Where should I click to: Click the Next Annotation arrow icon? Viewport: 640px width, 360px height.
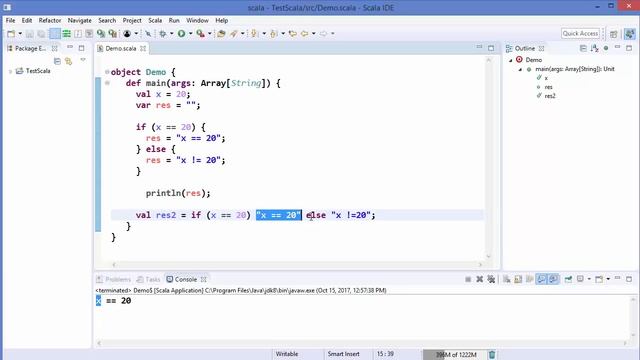tap(254, 34)
